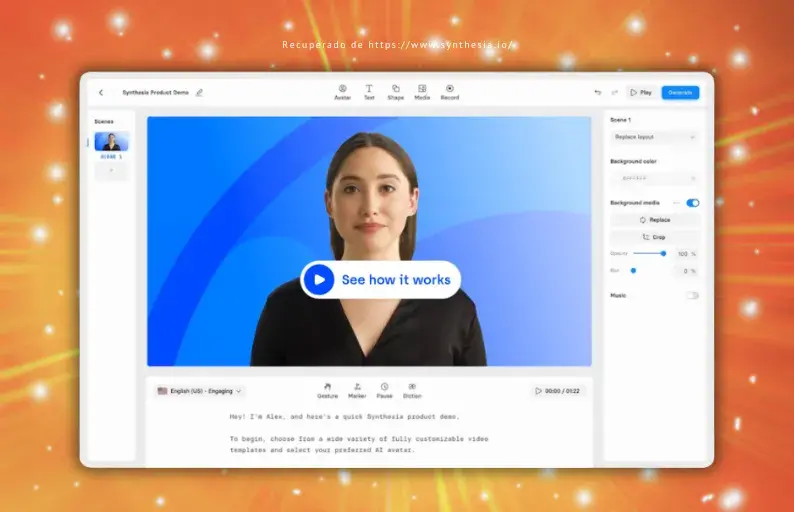Image resolution: width=794 pixels, height=512 pixels.
Task: Click the Opacity slider handle
Action: click(663, 253)
